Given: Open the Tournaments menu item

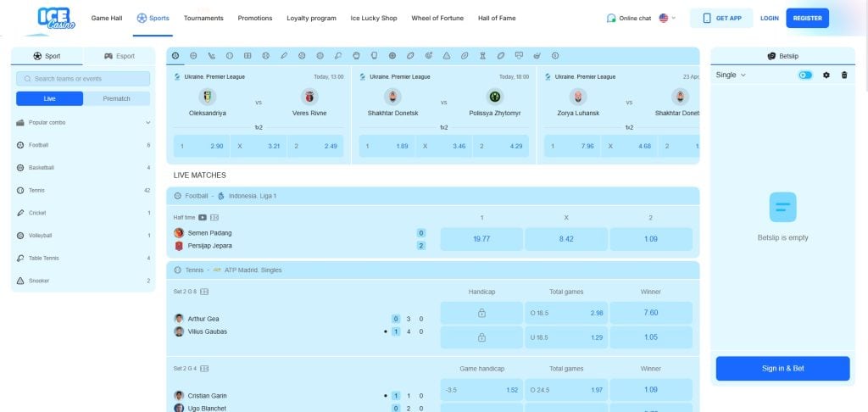Looking at the screenshot, I should 203,18.
